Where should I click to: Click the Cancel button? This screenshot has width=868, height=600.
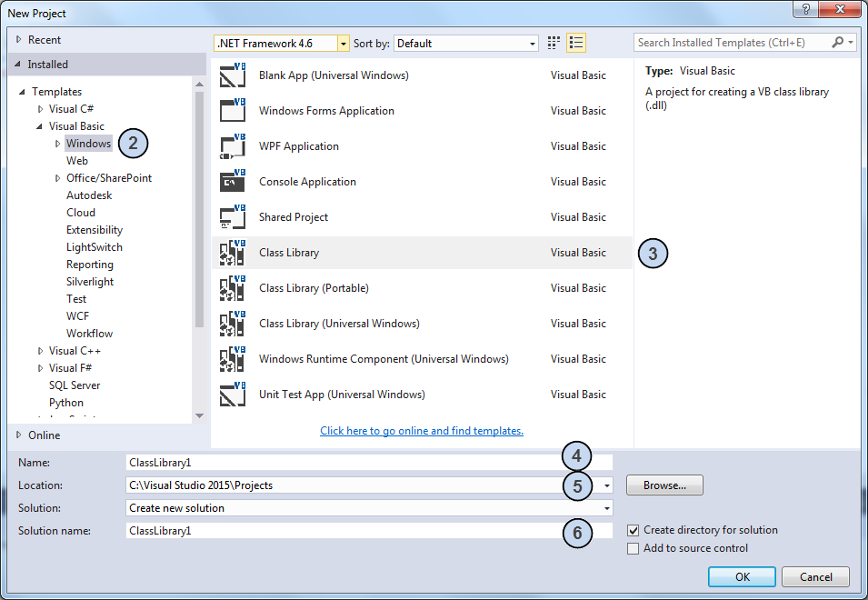815,576
